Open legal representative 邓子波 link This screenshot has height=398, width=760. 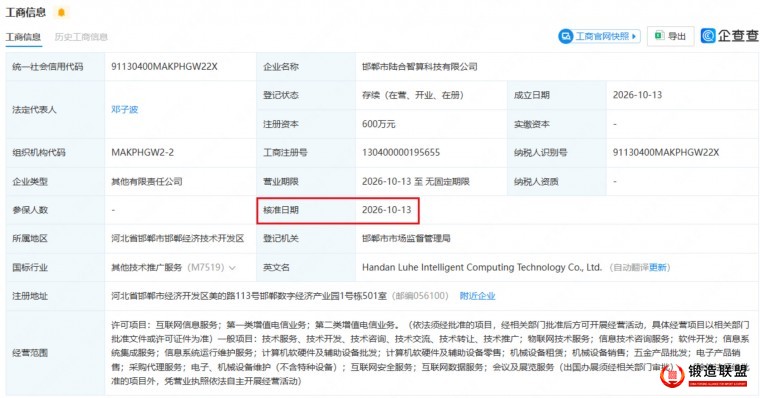[x=125, y=110]
